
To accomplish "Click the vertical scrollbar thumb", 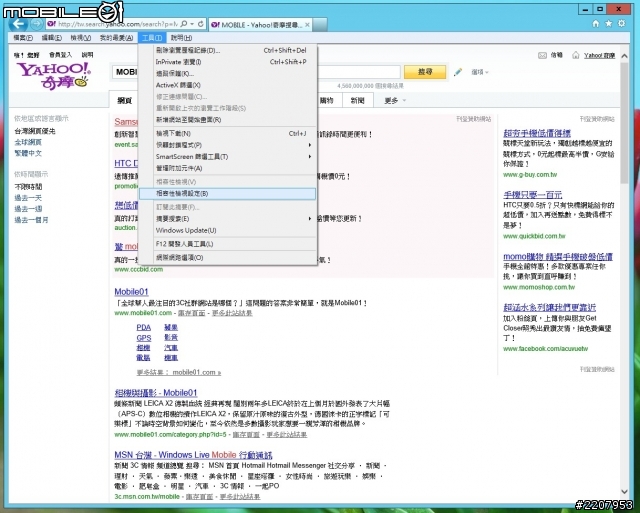I will pos(624,122).
